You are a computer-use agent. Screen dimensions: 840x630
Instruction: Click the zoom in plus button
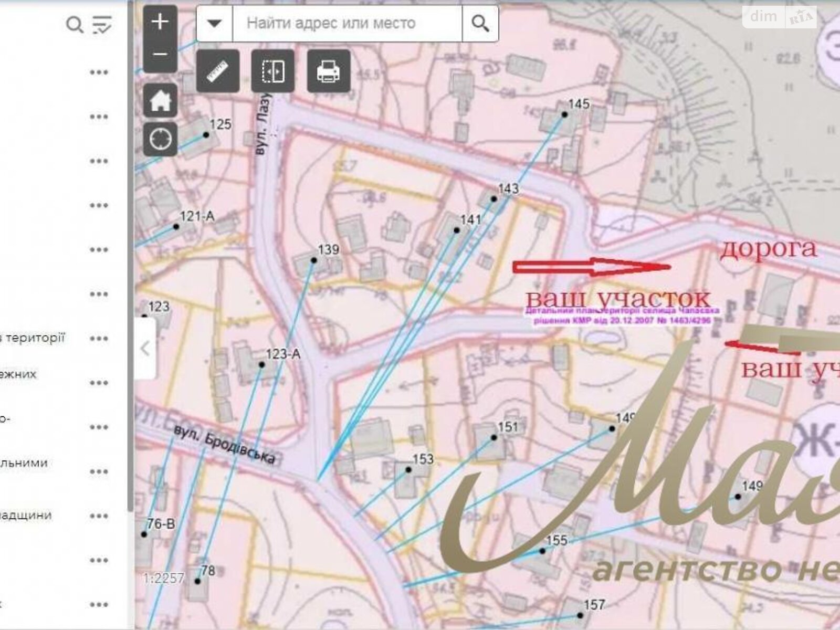160,22
